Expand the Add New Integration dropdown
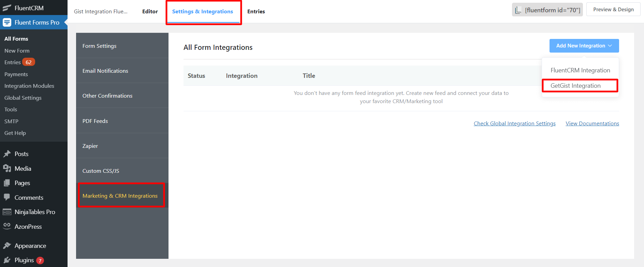Image resolution: width=644 pixels, height=267 pixels. (584, 46)
